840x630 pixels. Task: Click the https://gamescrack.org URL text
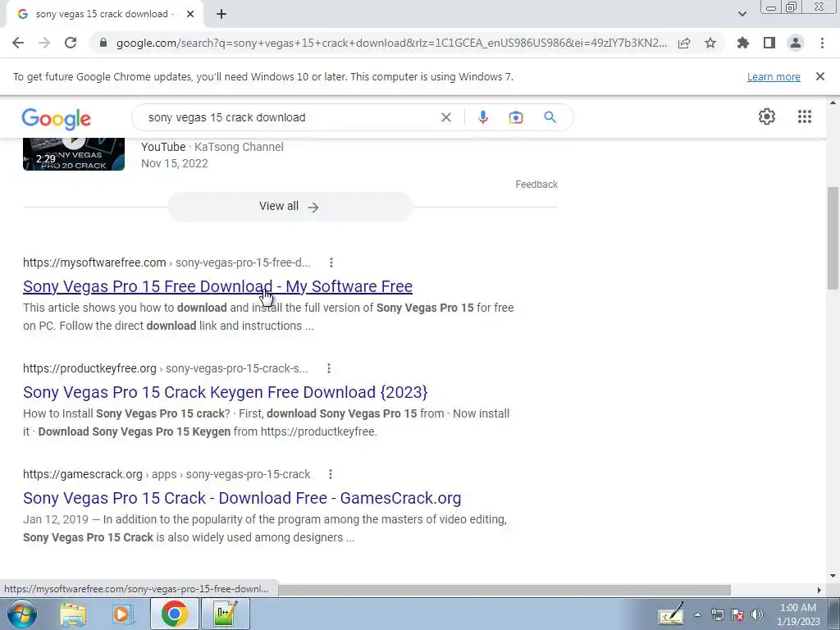(83, 474)
